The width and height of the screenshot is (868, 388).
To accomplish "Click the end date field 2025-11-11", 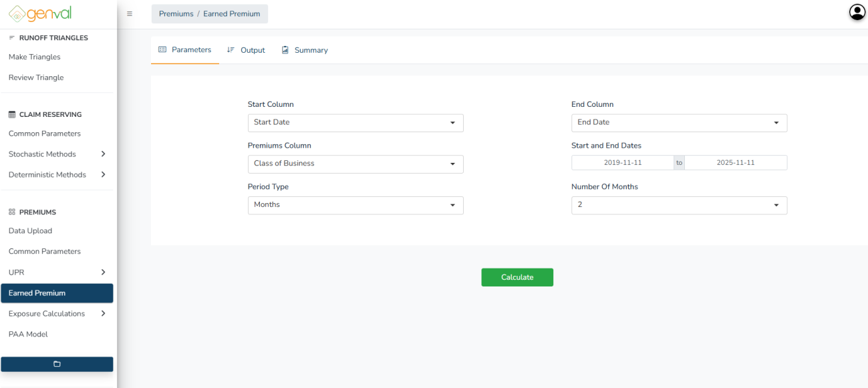I will point(735,163).
